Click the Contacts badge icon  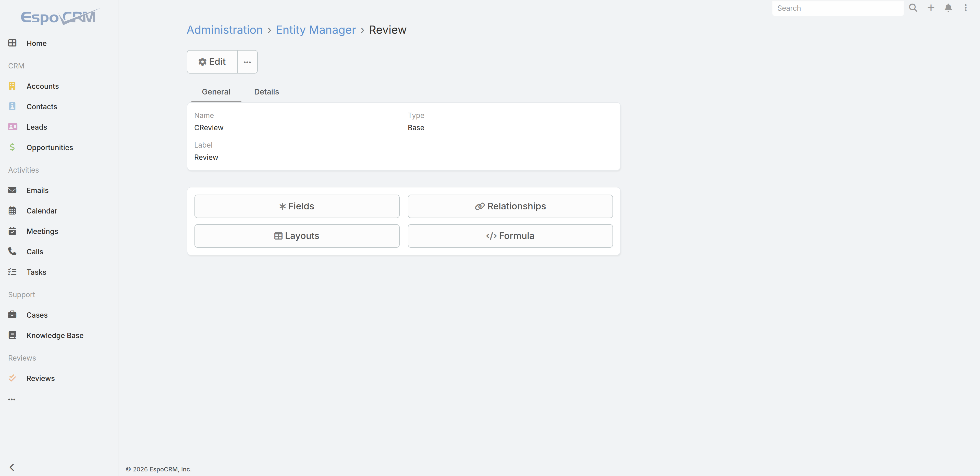(x=12, y=106)
